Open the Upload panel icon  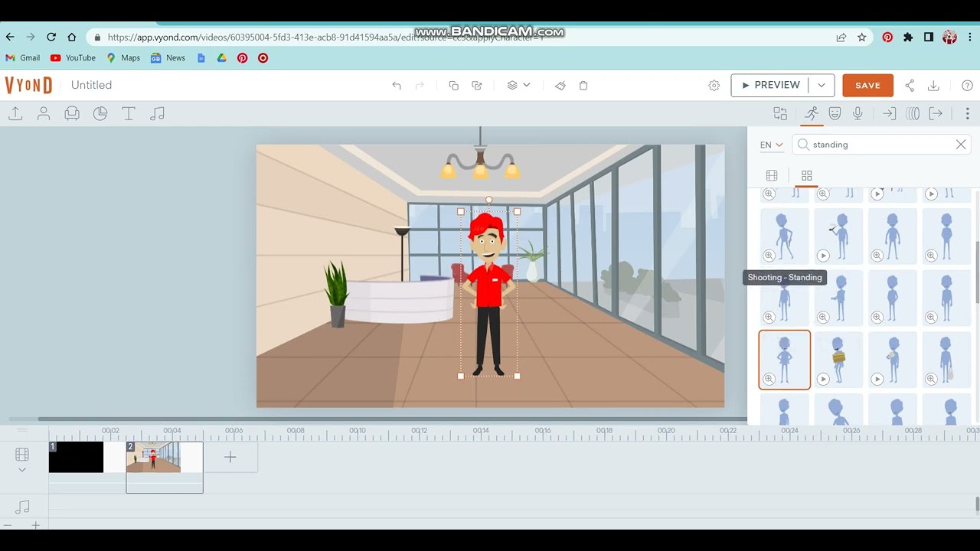click(15, 114)
